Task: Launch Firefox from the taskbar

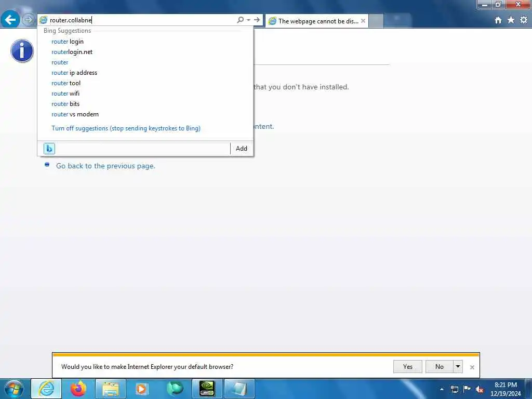Action: click(78, 389)
